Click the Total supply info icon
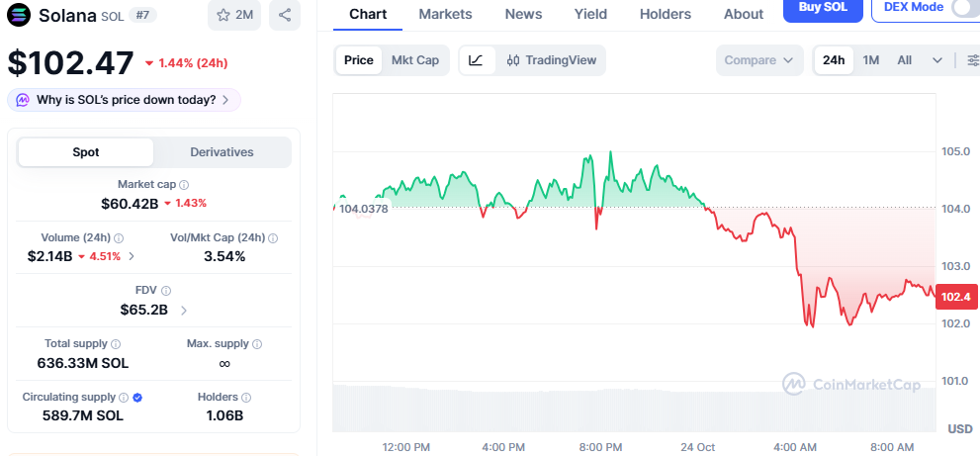Image resolution: width=980 pixels, height=456 pixels. (x=116, y=344)
